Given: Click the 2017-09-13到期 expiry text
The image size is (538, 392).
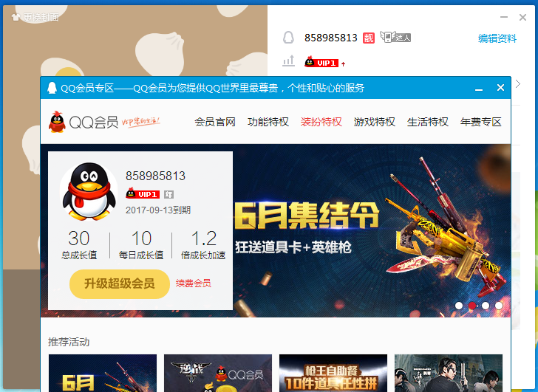Looking at the screenshot, I should 158,210.
